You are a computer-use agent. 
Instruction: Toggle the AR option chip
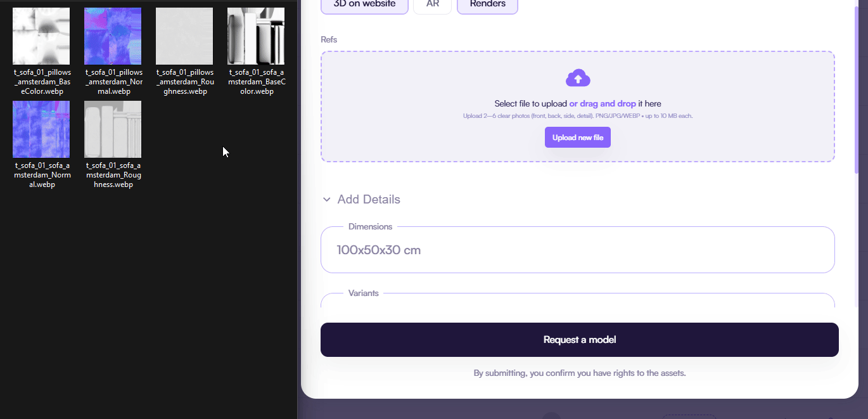(432, 4)
